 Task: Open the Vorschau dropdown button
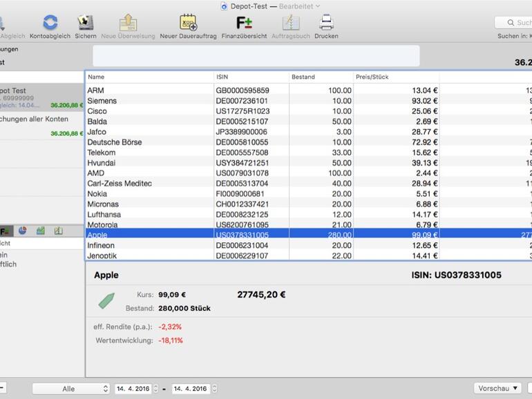pos(497,389)
